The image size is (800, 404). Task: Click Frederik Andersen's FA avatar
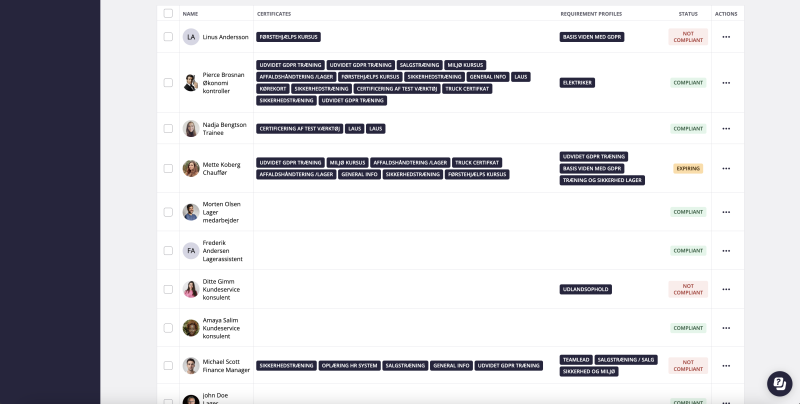point(191,251)
